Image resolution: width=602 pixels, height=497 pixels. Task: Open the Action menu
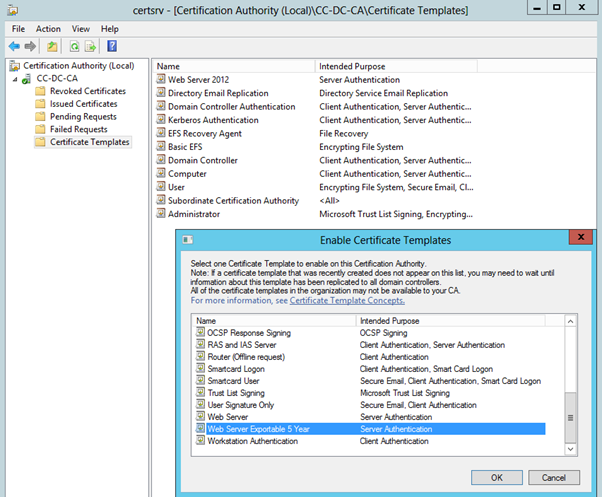[x=48, y=29]
